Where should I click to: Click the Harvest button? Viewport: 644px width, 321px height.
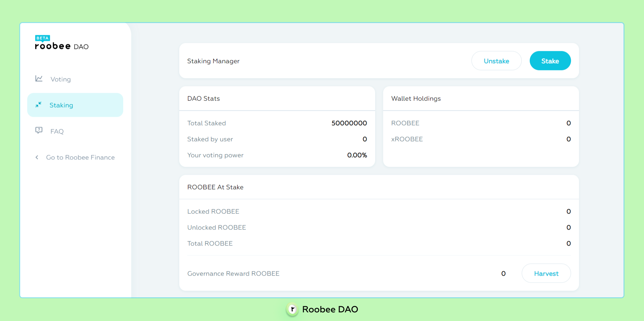tap(546, 273)
